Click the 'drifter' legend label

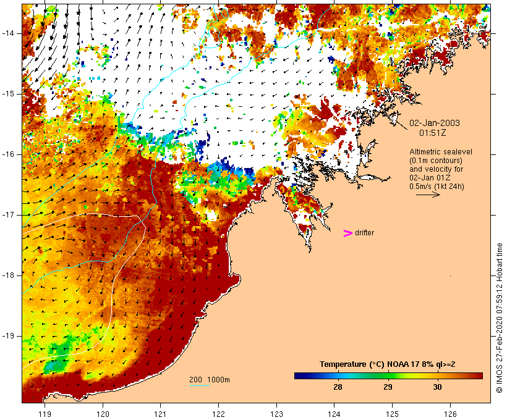pos(364,233)
